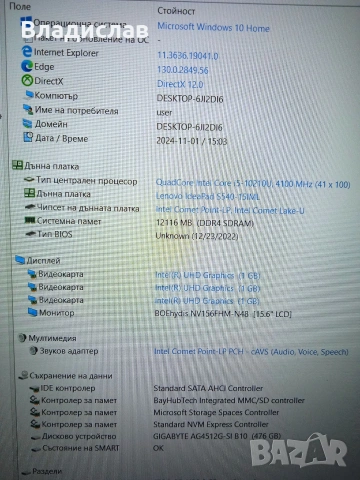Click the Тип централен процесор icon
Screen dimensions: 360x480
coord(29,180)
